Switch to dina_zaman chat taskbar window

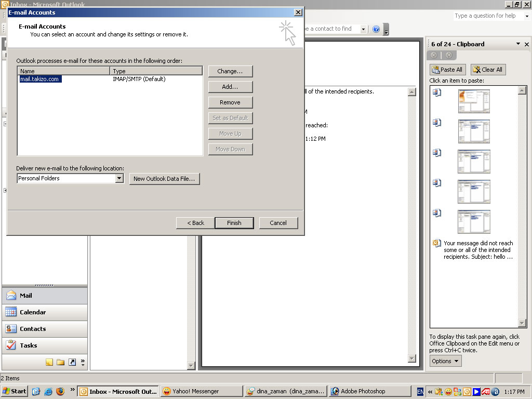pyautogui.click(x=286, y=392)
